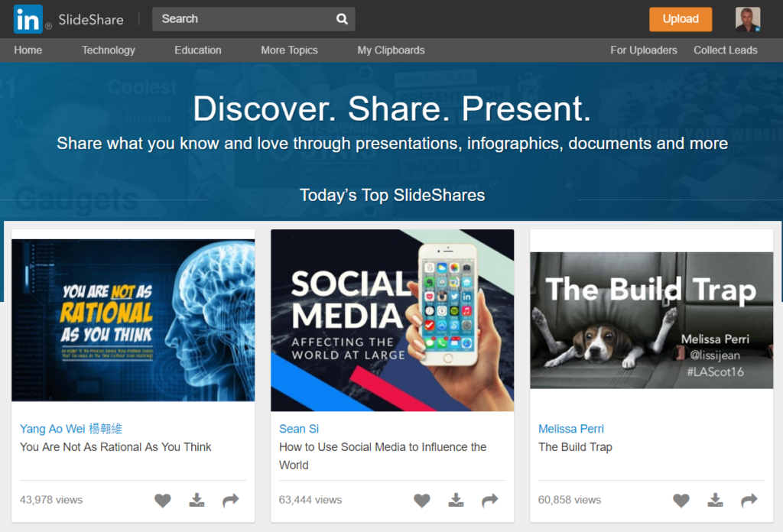The width and height of the screenshot is (783, 532).
Task: Open the 'Social Media' phone thumbnail
Action: point(392,320)
